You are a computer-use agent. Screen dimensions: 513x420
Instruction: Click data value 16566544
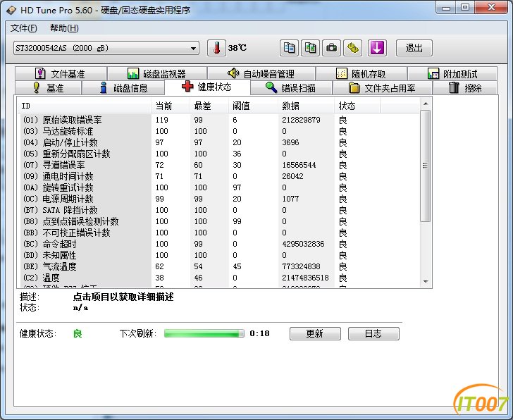[x=299, y=165]
